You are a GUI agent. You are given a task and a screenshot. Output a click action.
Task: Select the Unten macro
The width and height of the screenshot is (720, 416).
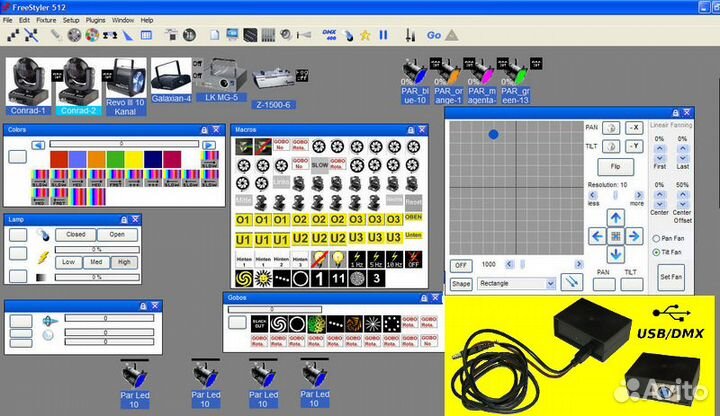click(413, 235)
